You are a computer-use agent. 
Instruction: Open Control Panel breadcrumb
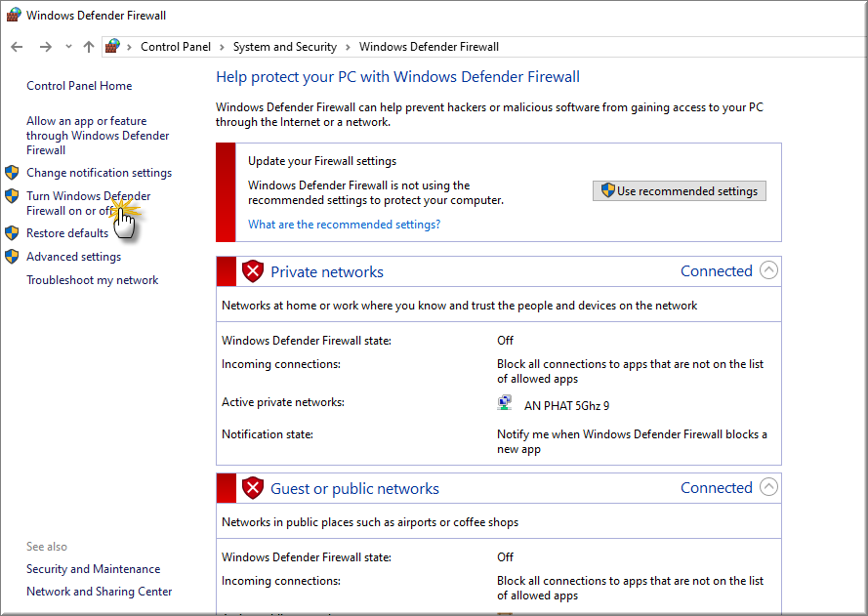coord(176,47)
